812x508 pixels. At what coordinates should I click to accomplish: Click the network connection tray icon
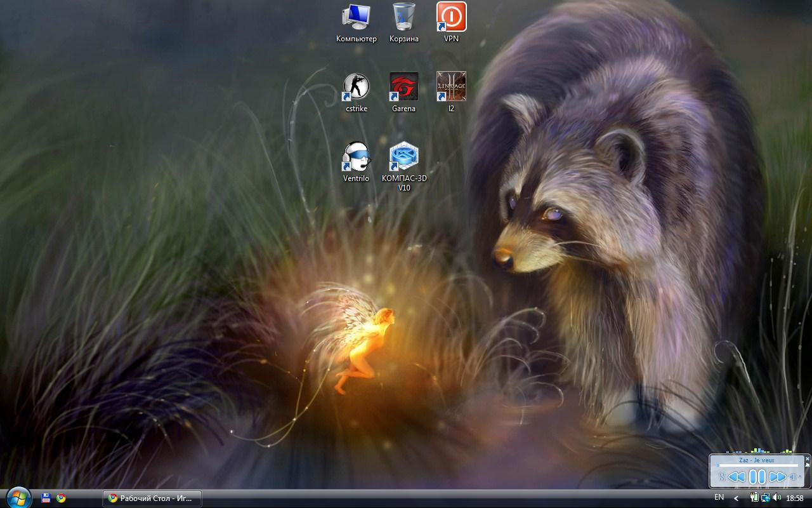(766, 498)
